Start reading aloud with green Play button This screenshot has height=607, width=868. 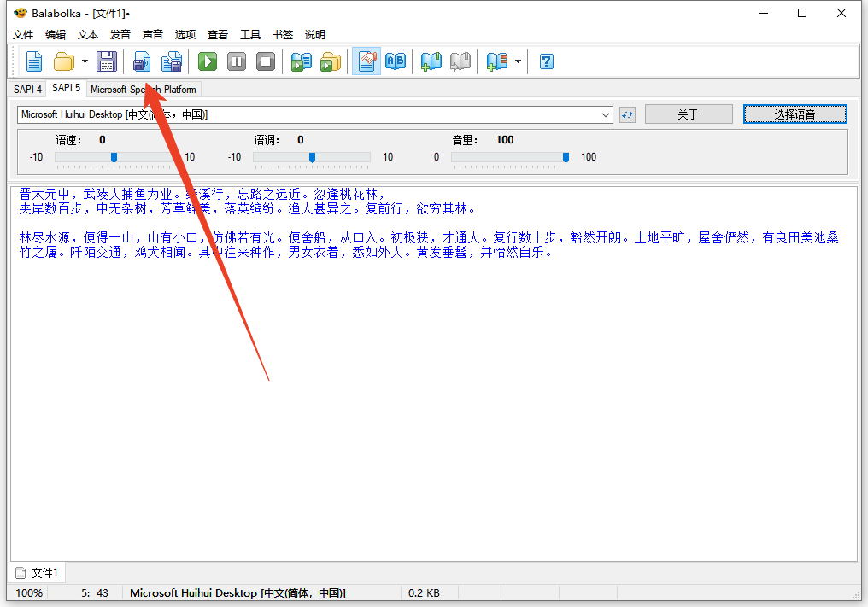tap(208, 61)
